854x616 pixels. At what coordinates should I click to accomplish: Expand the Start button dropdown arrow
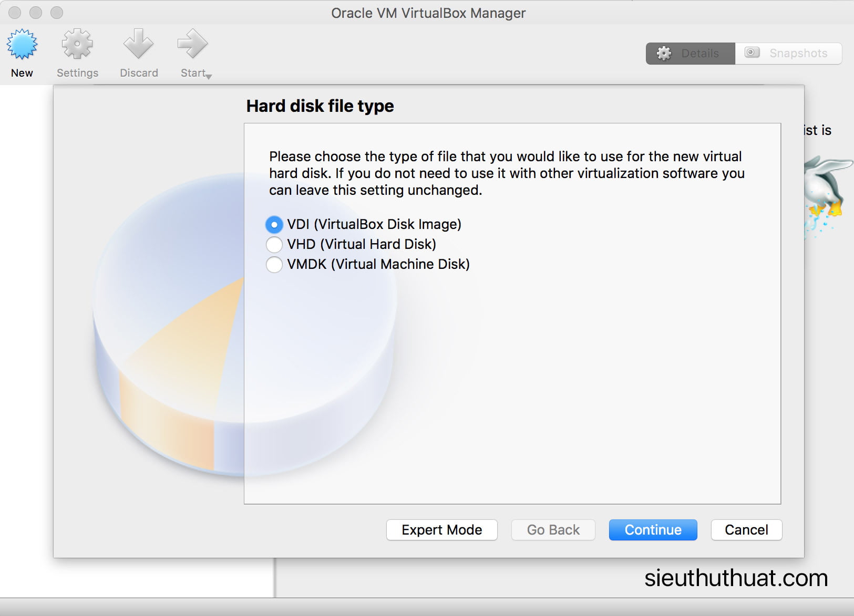click(209, 77)
